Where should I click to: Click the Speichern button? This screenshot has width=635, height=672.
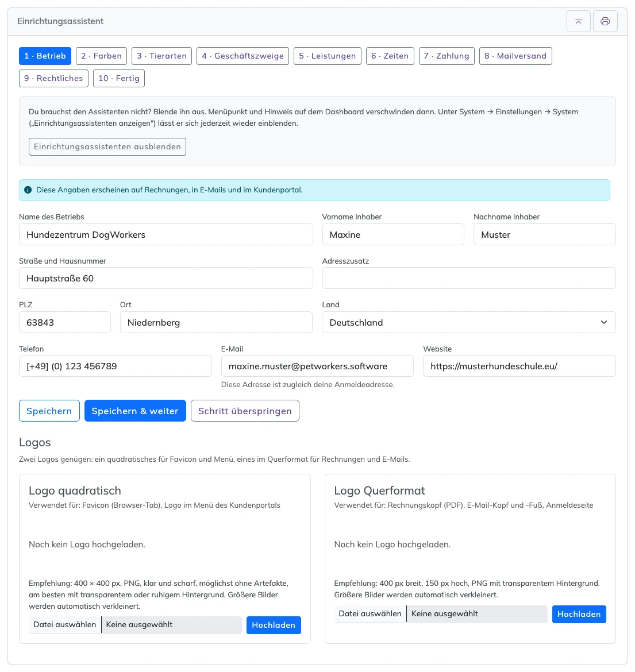point(49,411)
